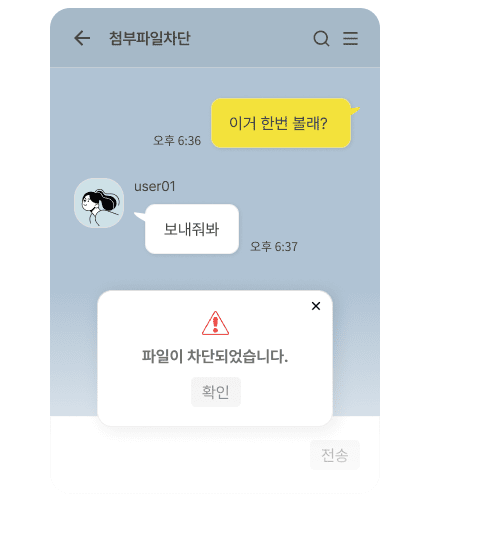This screenshot has height=544, width=487.
Task: Close the blocked-file dialog with the X
Action: click(316, 306)
